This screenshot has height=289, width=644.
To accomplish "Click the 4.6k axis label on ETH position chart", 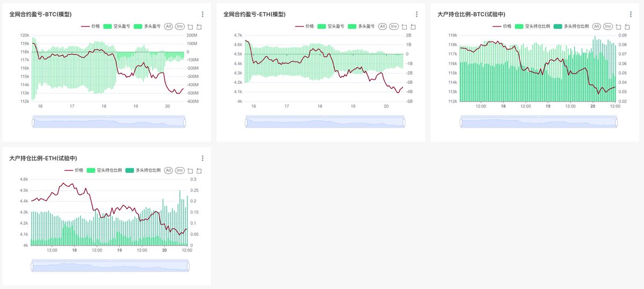I will click(x=24, y=179).
